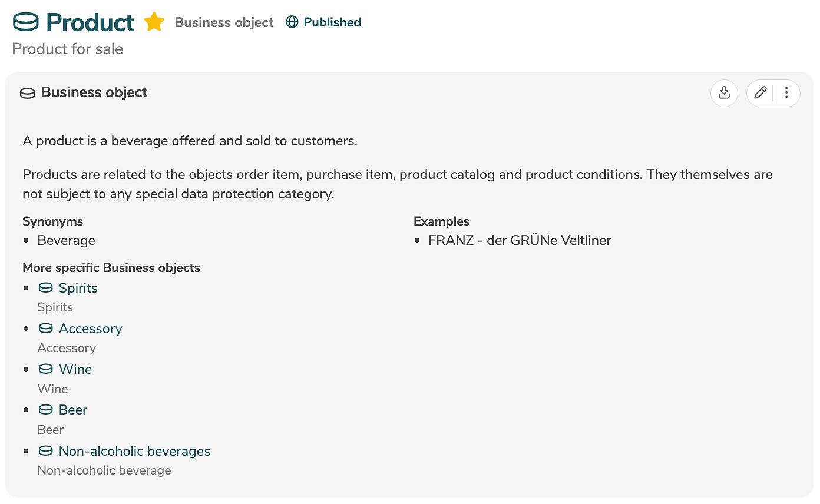Select the example FRANZ - der GRÜNe Veltliner
The image size is (820, 504).
click(x=520, y=240)
